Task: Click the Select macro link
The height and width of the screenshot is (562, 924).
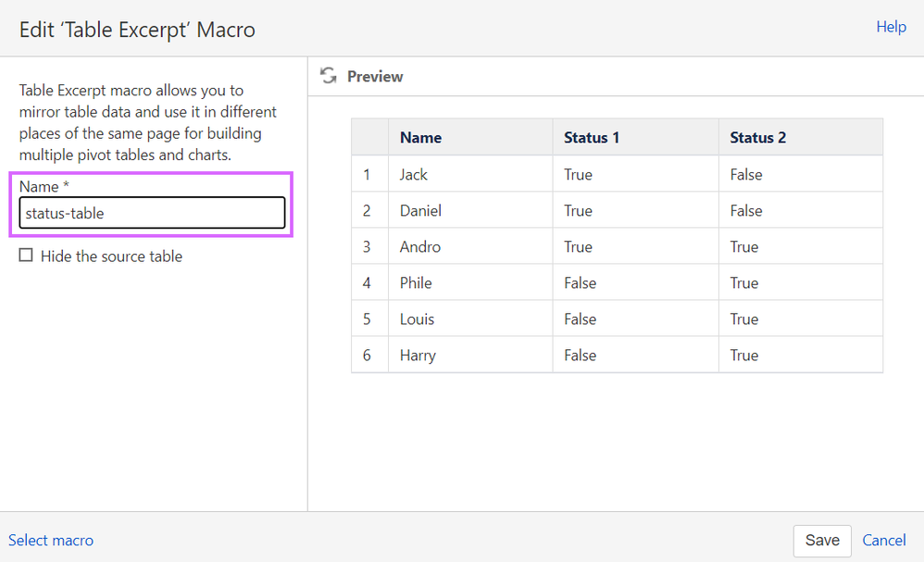Action: (x=51, y=540)
